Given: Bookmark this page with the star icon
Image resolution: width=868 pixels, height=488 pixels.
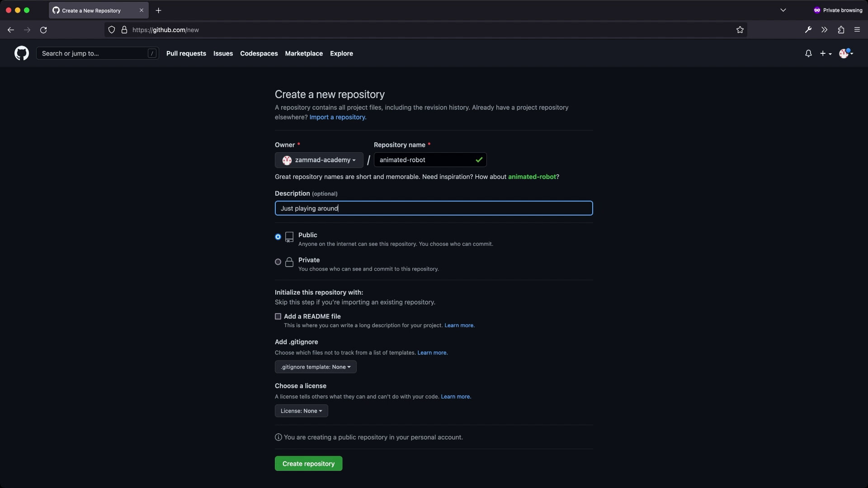Looking at the screenshot, I should click(x=740, y=30).
